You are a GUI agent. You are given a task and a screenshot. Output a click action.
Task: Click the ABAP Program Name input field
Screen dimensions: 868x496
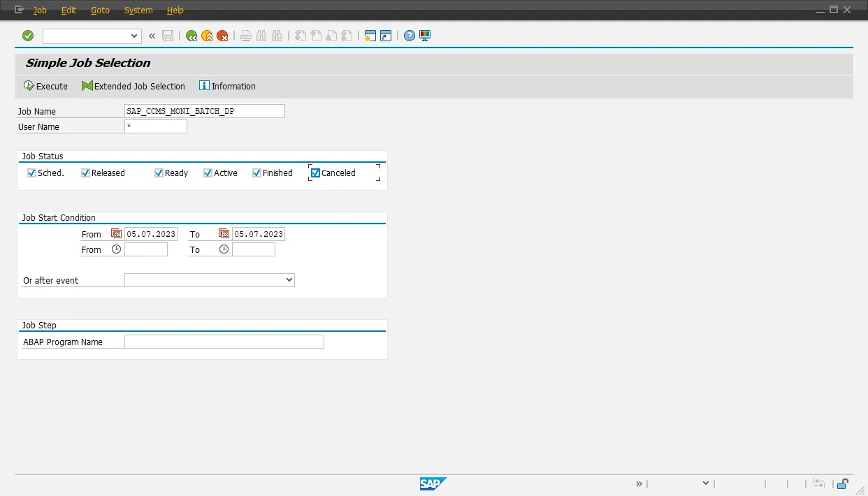[x=224, y=342]
